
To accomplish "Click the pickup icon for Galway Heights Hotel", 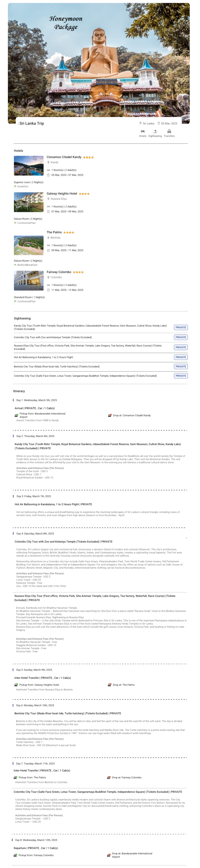I will 16,685.
